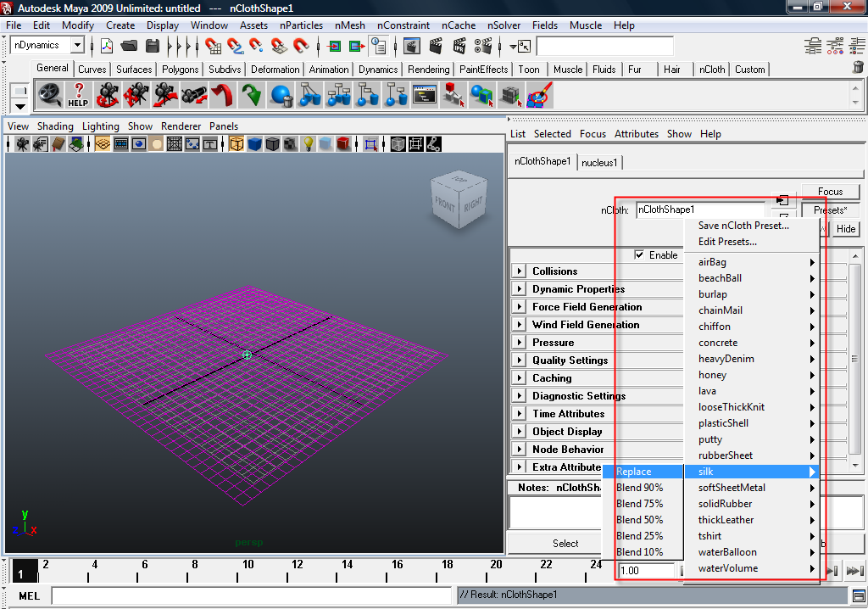
Task: Click the red curved undo arrow shelf icon
Action: (223, 95)
